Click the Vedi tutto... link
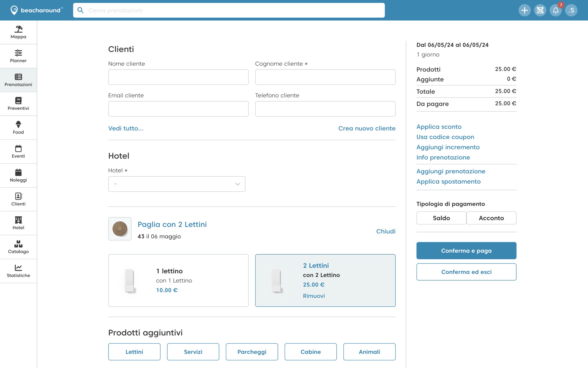This screenshot has height=368, width=588. pos(126,128)
